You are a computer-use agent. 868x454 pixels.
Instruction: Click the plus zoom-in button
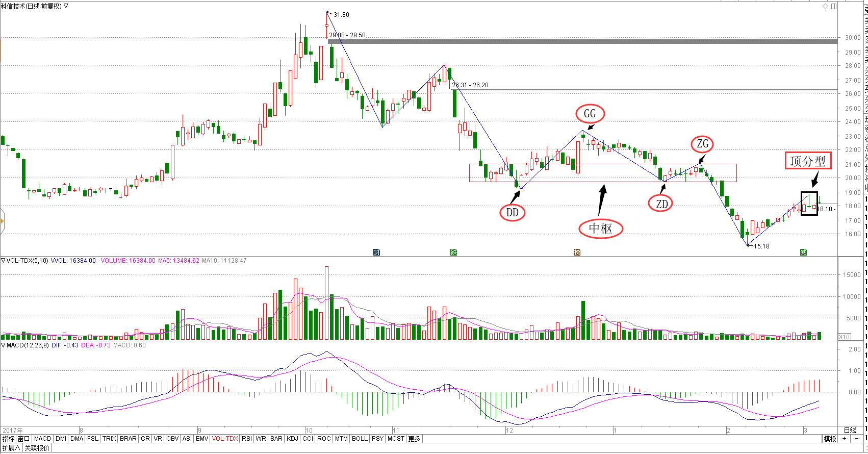[845, 439]
